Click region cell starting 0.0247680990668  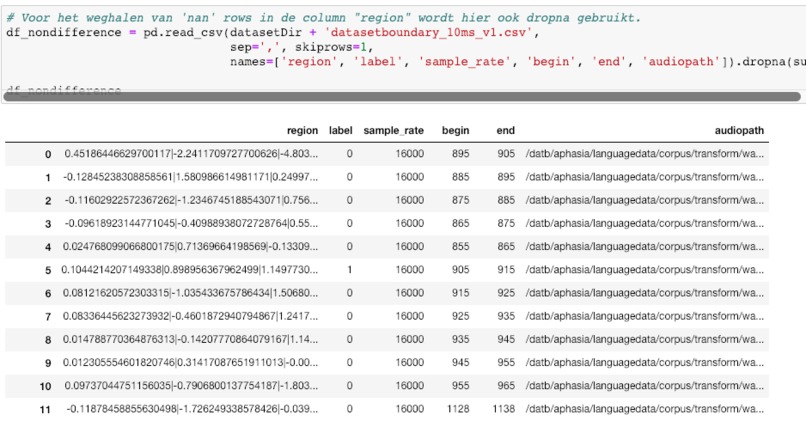[190, 246]
